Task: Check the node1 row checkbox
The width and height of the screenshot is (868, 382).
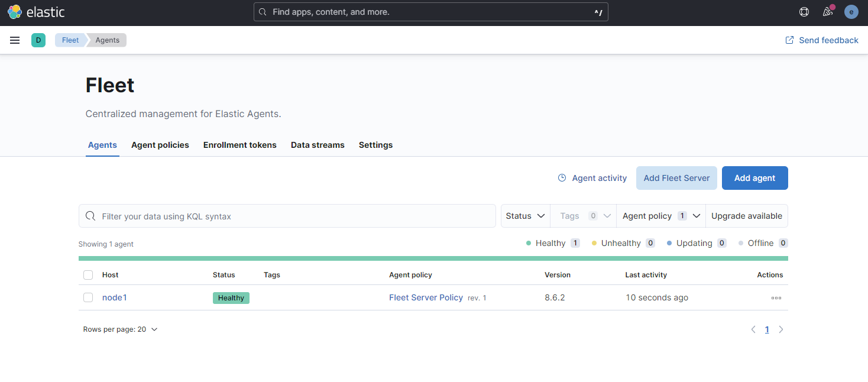Action: pyautogui.click(x=88, y=297)
